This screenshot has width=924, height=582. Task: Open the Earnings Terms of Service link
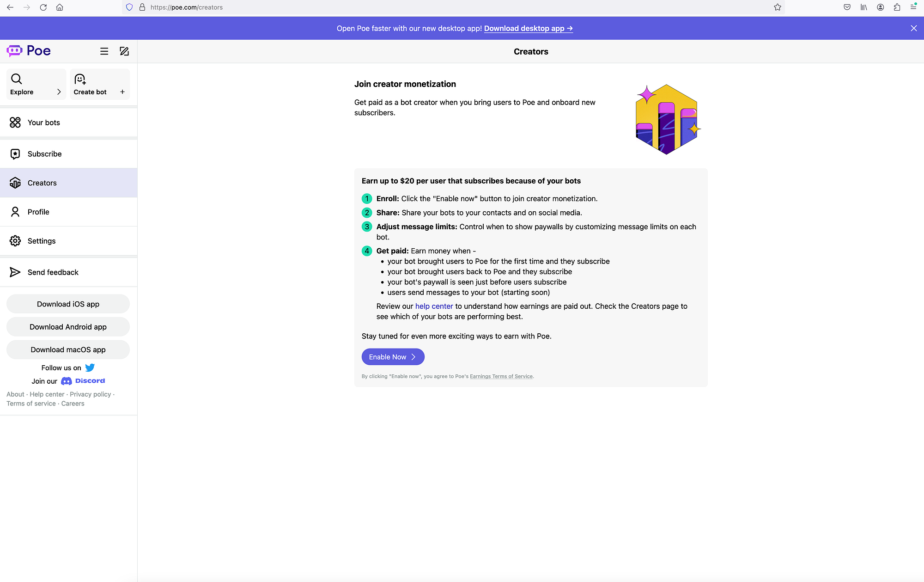point(501,376)
